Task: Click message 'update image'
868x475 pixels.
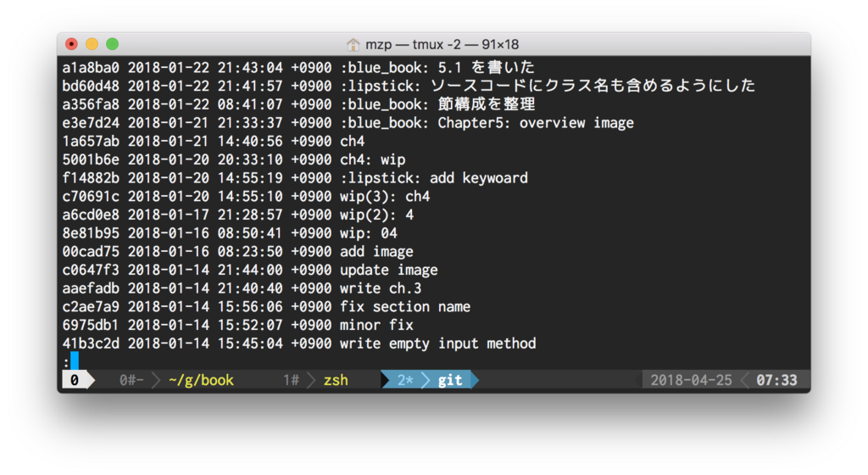Action: click(388, 271)
